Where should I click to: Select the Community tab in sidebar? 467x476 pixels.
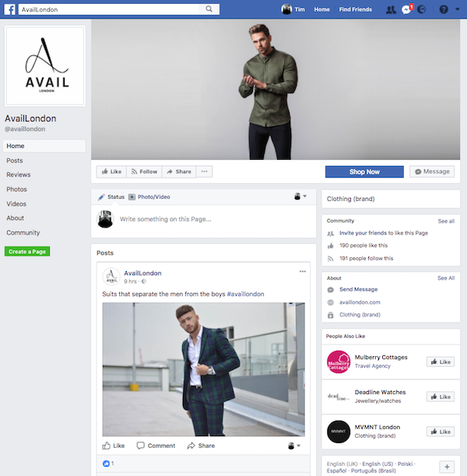pos(23,233)
